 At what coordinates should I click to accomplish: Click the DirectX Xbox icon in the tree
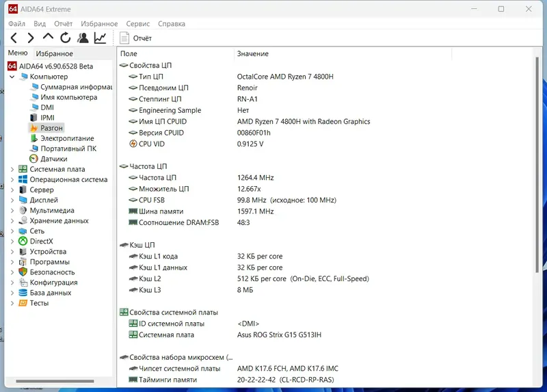[x=23, y=241]
